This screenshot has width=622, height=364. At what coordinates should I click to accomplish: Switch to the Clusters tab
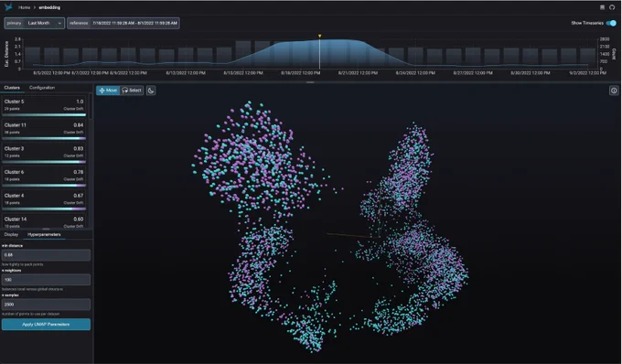point(12,88)
